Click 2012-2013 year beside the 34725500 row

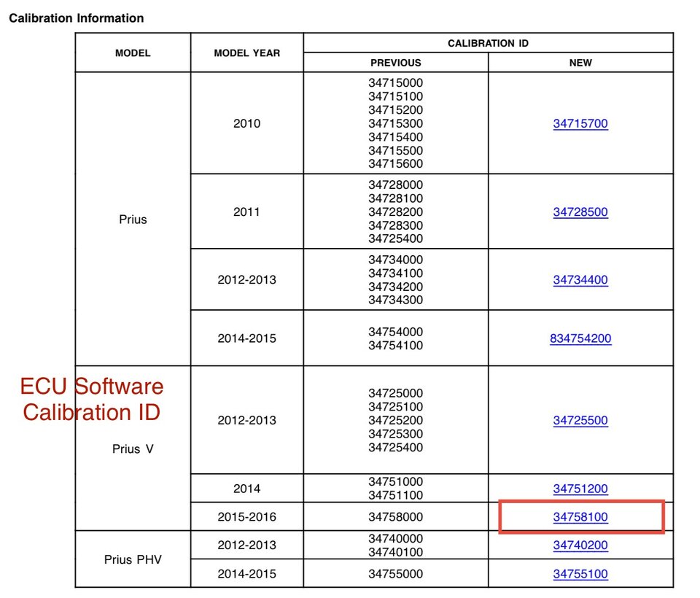[x=247, y=420]
